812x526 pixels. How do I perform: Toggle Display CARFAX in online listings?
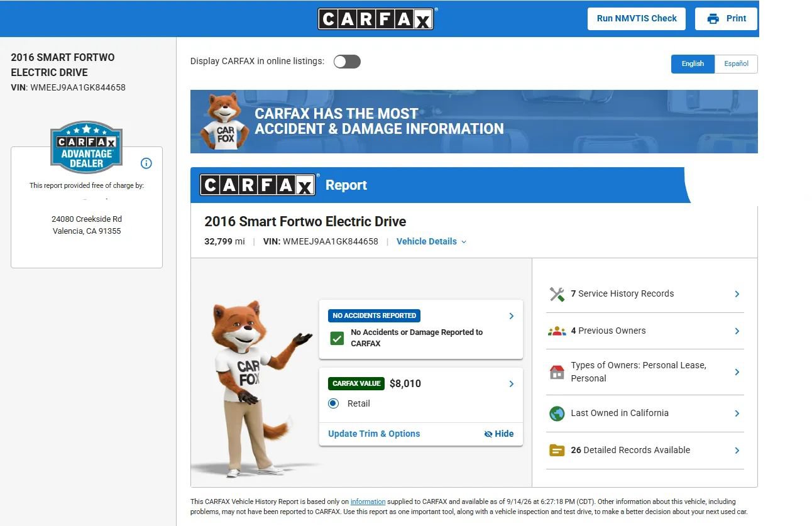pyautogui.click(x=347, y=62)
